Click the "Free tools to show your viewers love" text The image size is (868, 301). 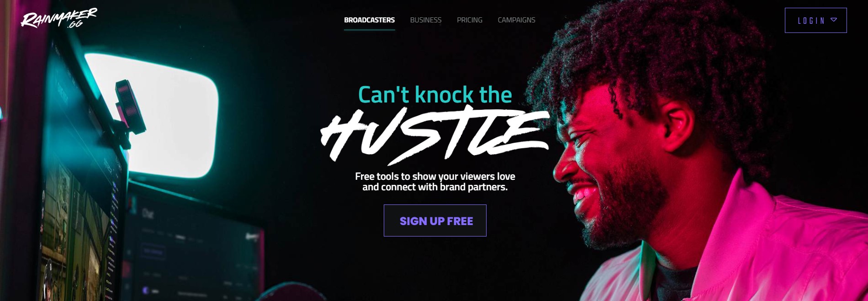pyautogui.click(x=435, y=176)
